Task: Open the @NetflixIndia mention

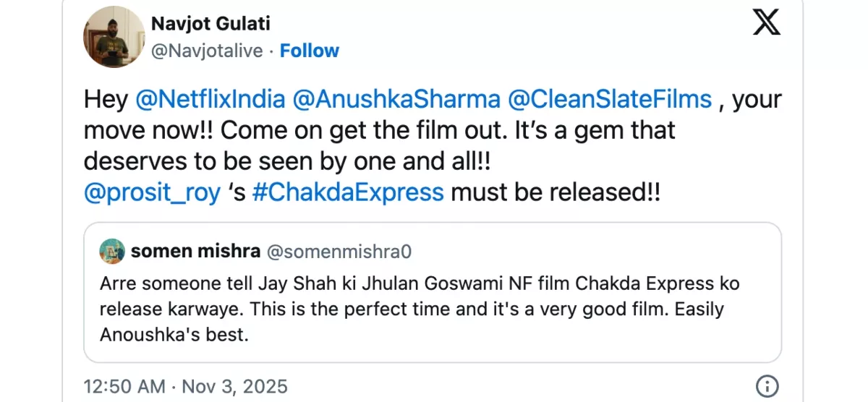Action: pos(210,99)
